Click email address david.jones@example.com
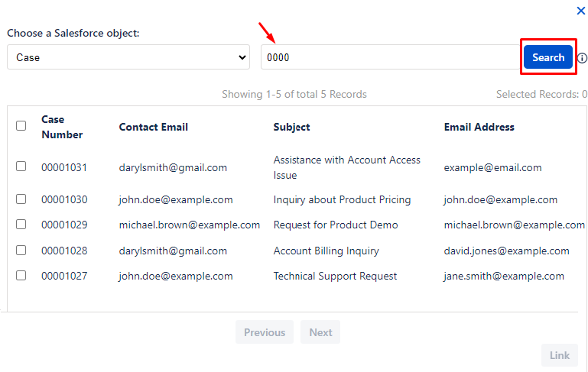This screenshot has width=588, height=372. tap(507, 251)
